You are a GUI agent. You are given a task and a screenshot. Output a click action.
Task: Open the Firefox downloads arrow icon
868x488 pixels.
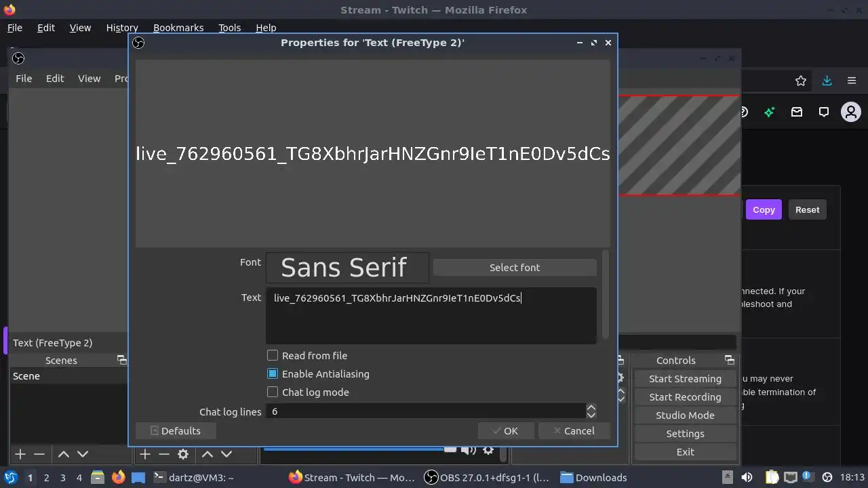click(x=827, y=81)
